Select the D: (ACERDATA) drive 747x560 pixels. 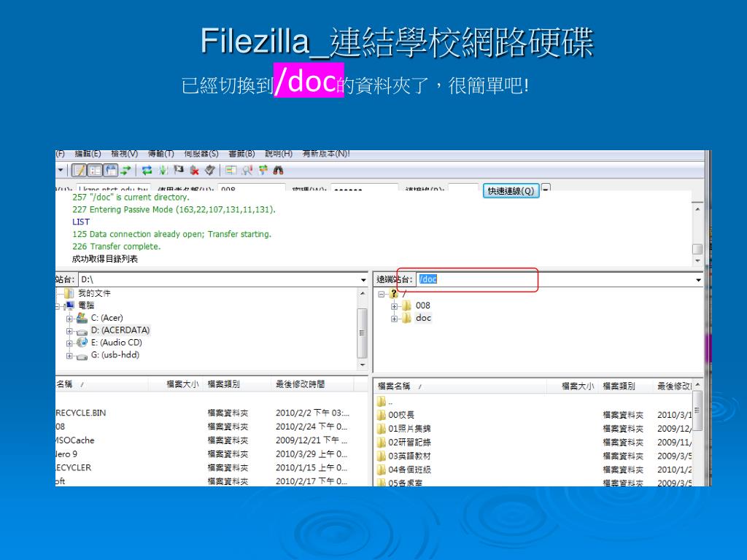click(120, 330)
